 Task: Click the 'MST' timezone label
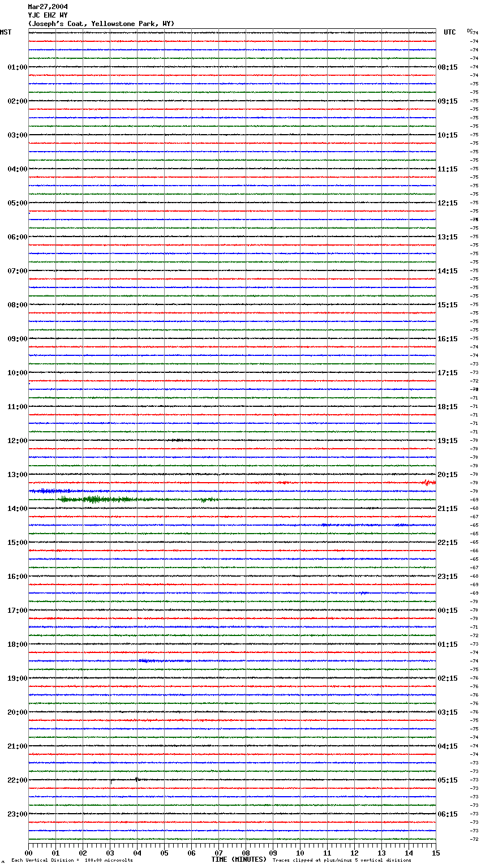click(x=6, y=32)
